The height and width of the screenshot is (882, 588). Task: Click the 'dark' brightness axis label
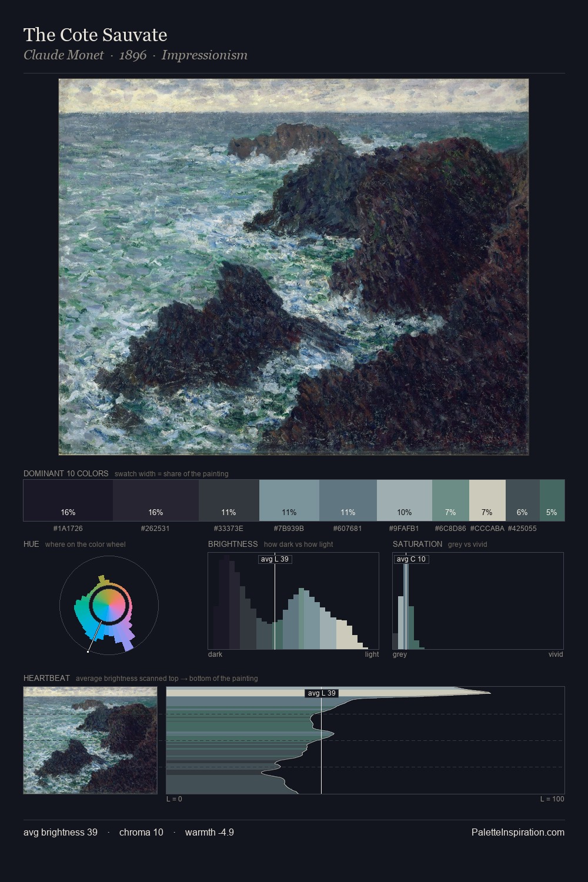pyautogui.click(x=215, y=654)
